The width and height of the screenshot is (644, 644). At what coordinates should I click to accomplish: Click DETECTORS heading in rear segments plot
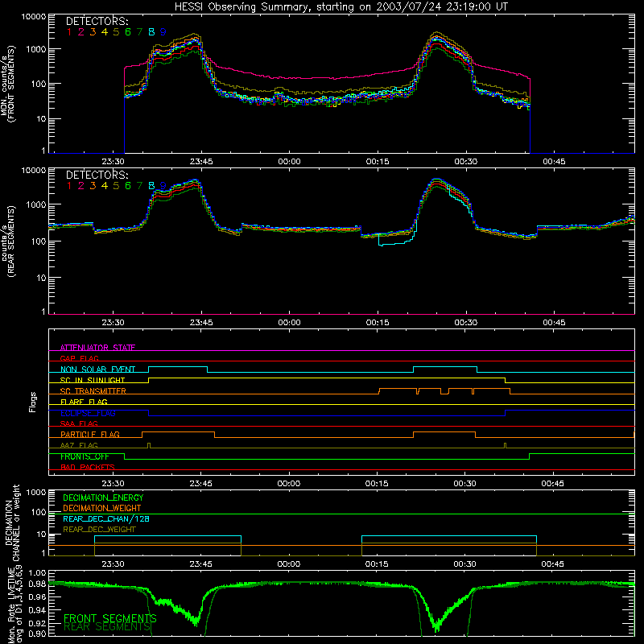97,175
